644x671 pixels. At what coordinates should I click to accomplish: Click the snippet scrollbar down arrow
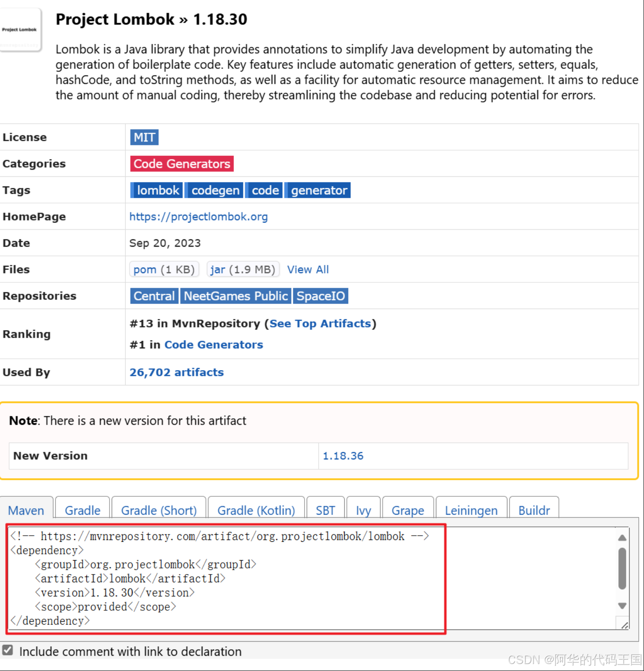622,606
